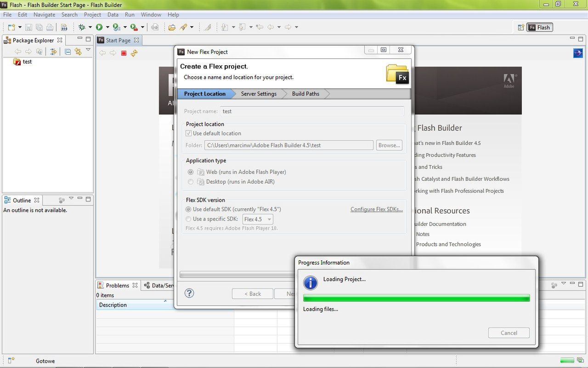Select the Problems tab
The width and height of the screenshot is (588, 368).
[117, 285]
